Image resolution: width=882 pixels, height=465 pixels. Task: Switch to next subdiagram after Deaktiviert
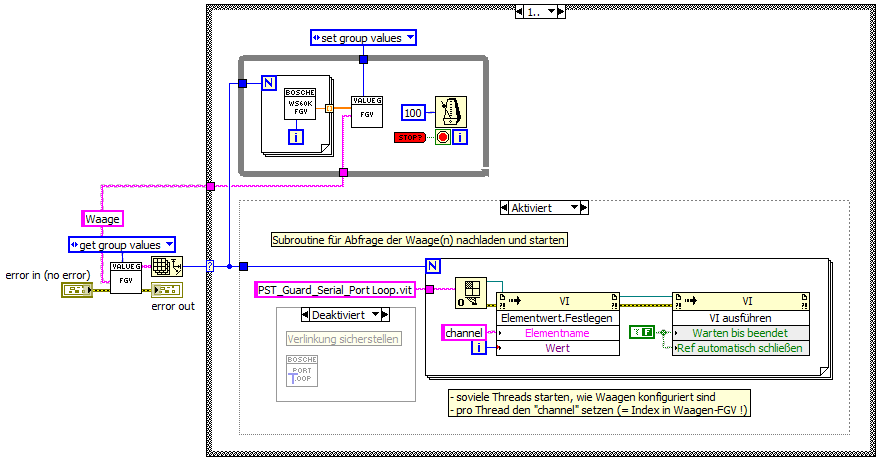385,315
